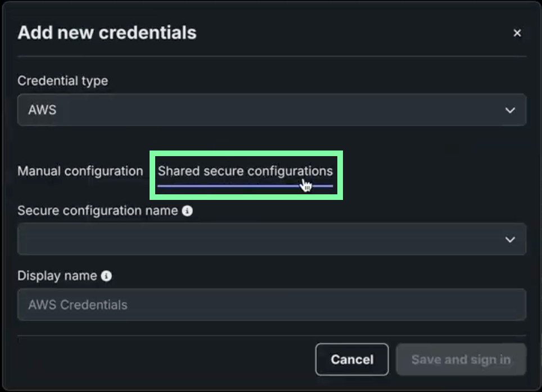Close the Add new credentials dialog

[x=517, y=33]
